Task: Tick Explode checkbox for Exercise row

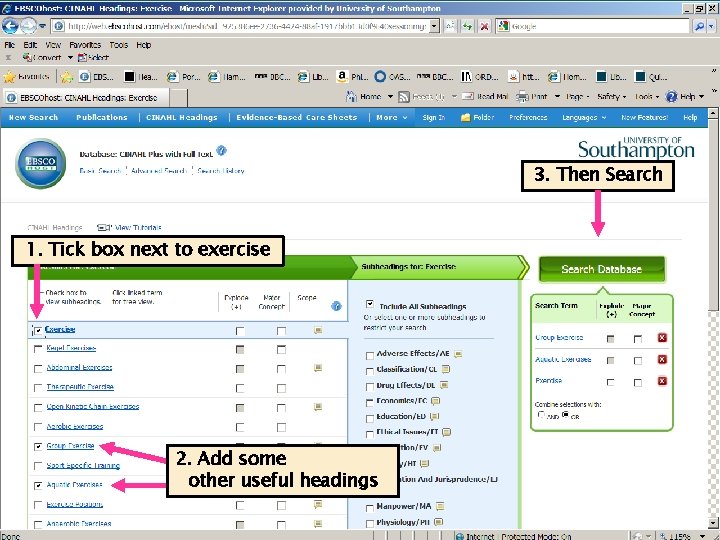Action: pyautogui.click(x=240, y=331)
